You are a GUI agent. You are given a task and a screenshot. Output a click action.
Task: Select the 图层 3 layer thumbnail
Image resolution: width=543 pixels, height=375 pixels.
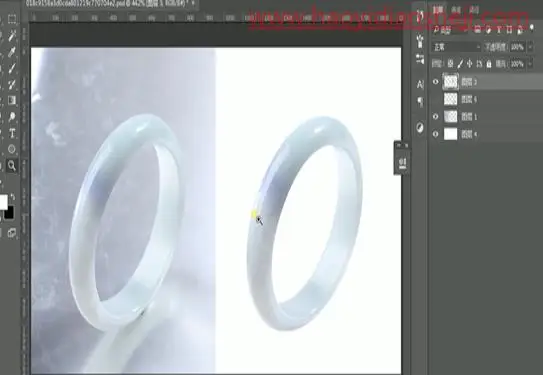point(451,82)
